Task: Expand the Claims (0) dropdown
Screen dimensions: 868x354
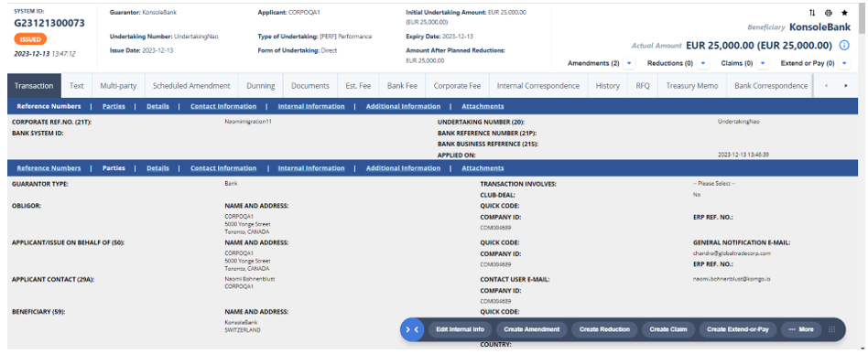Action: pos(763,64)
